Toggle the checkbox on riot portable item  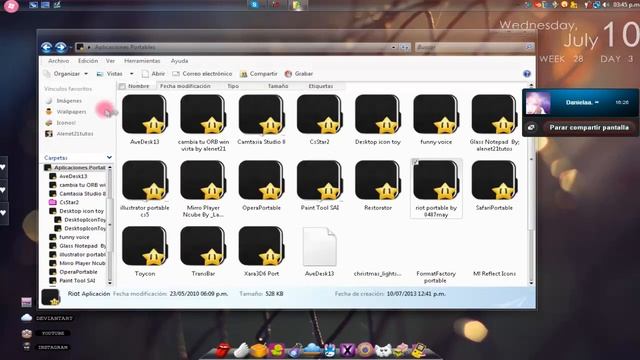pos(416,162)
